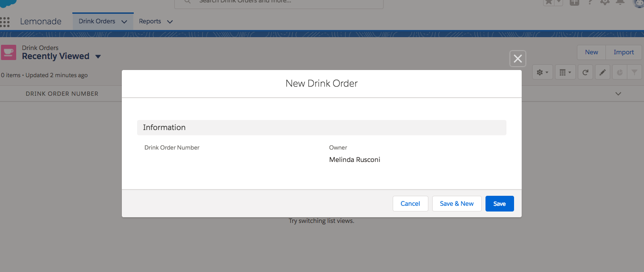Click the pink Drink Orders cup icon
The image size is (644, 272).
click(x=8, y=52)
